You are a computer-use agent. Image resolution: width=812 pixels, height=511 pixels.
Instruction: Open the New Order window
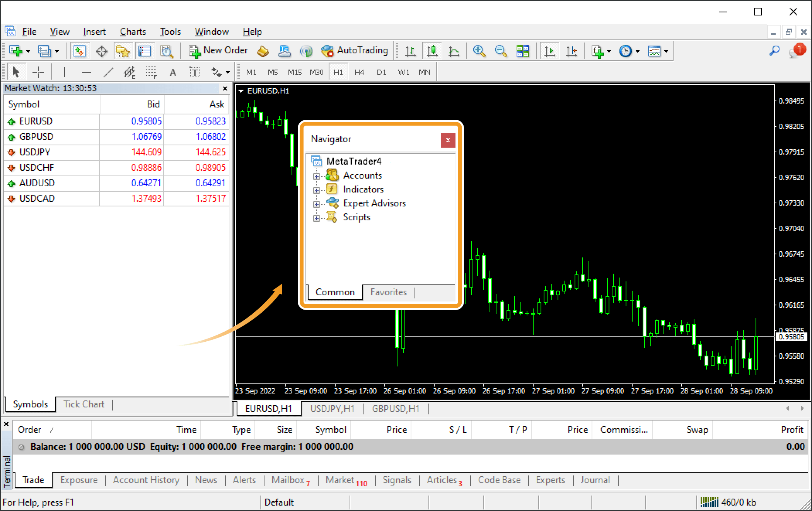[218, 51]
